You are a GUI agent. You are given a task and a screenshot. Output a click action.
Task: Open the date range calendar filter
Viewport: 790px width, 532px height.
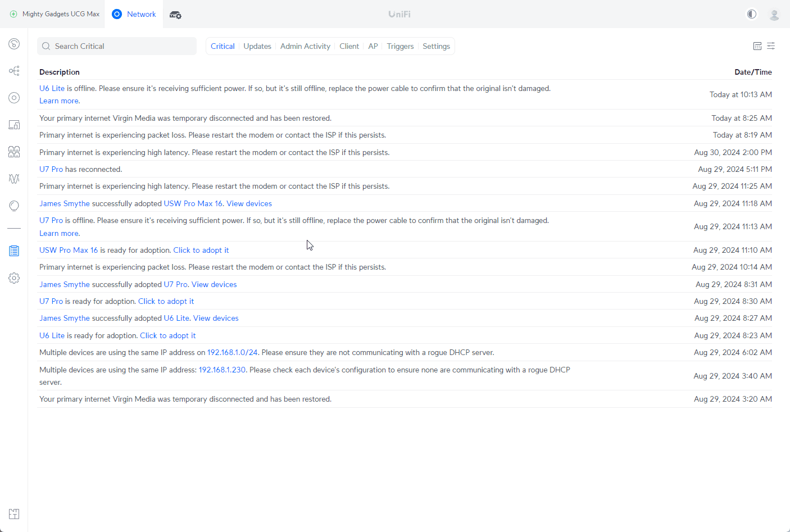click(x=757, y=46)
